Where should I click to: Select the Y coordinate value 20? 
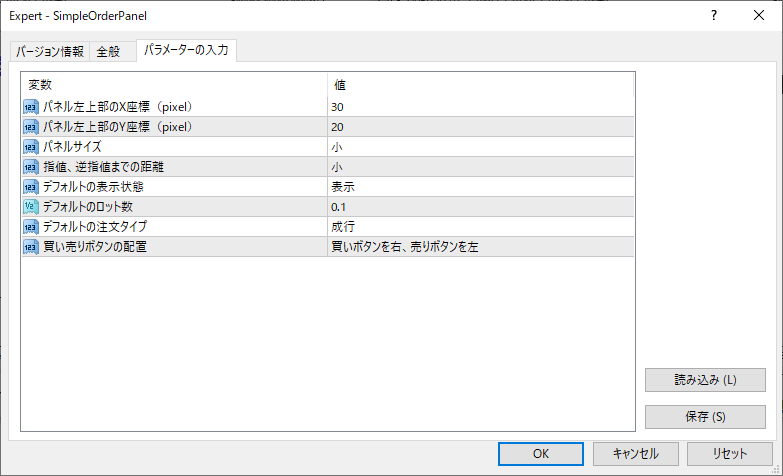(480, 127)
